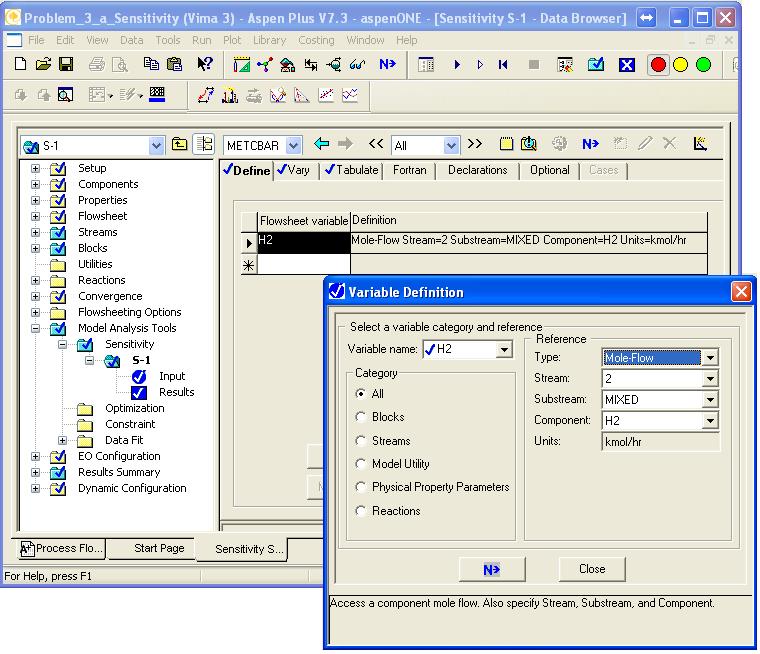Image resolution: width=760 pixels, height=654 pixels.
Task: Click the Status magnifier icon in Data Browser
Action: click(529, 144)
